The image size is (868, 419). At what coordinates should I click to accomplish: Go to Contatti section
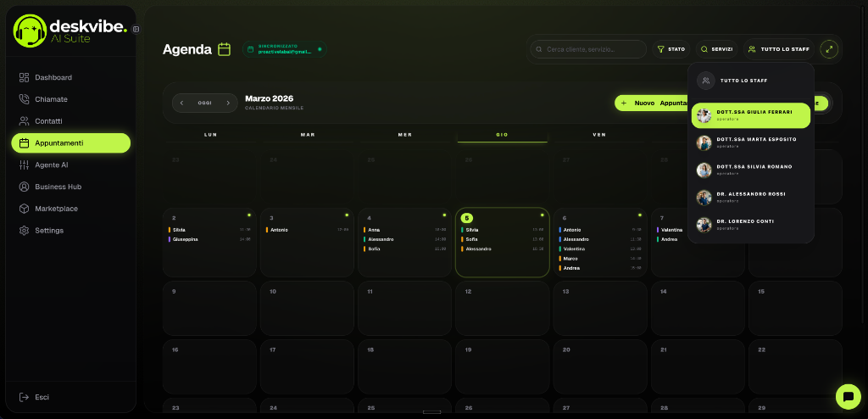[x=71, y=120]
